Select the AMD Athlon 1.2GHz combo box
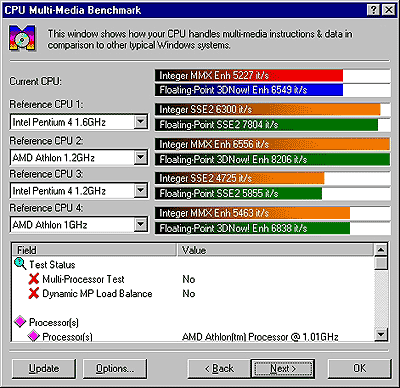Image resolution: width=400 pixels, height=388 pixels. click(x=79, y=157)
